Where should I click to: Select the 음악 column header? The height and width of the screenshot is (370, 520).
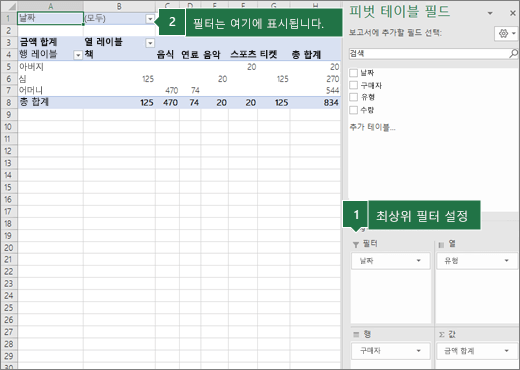[x=215, y=54]
